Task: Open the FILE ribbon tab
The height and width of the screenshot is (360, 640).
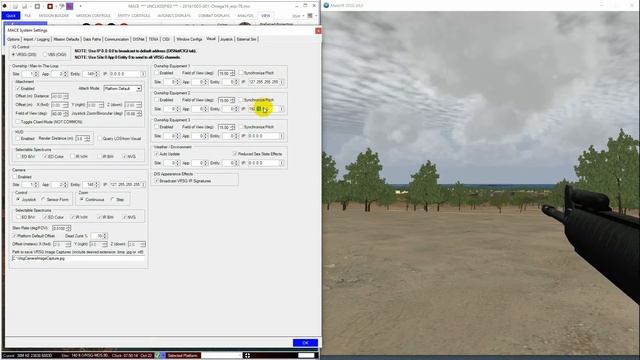Action: 28,16
